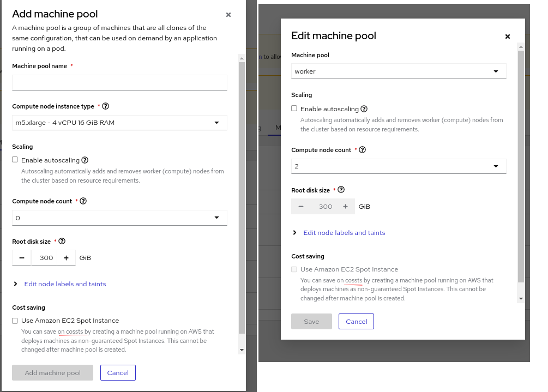Open help for Compute node count in Add dialog
Image resolution: width=548 pixels, height=392 pixels.
[83, 201]
